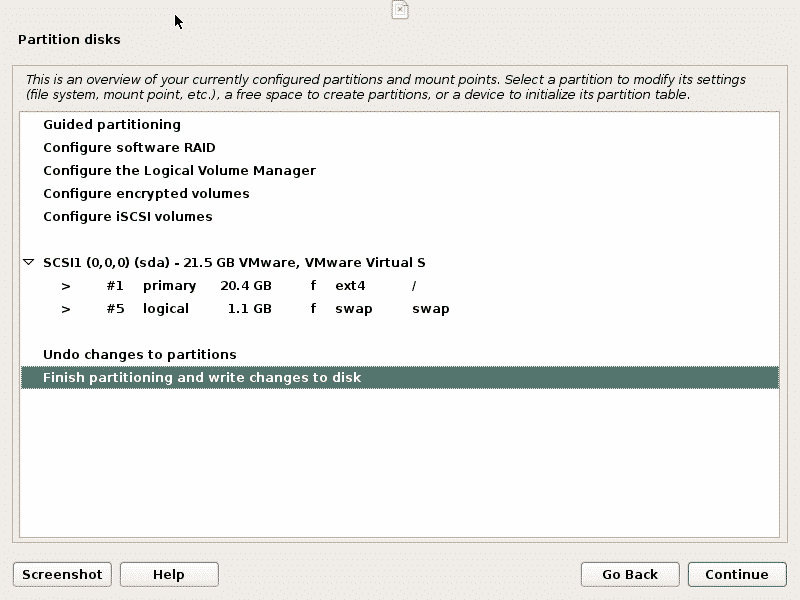Viewport: 800px width, 600px height.
Task: Select Guided partitioning
Action: (x=112, y=125)
